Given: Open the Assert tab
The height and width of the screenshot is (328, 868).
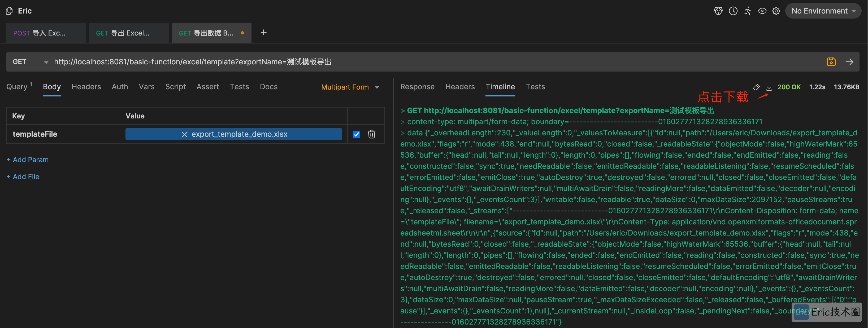Looking at the screenshot, I should point(207,87).
